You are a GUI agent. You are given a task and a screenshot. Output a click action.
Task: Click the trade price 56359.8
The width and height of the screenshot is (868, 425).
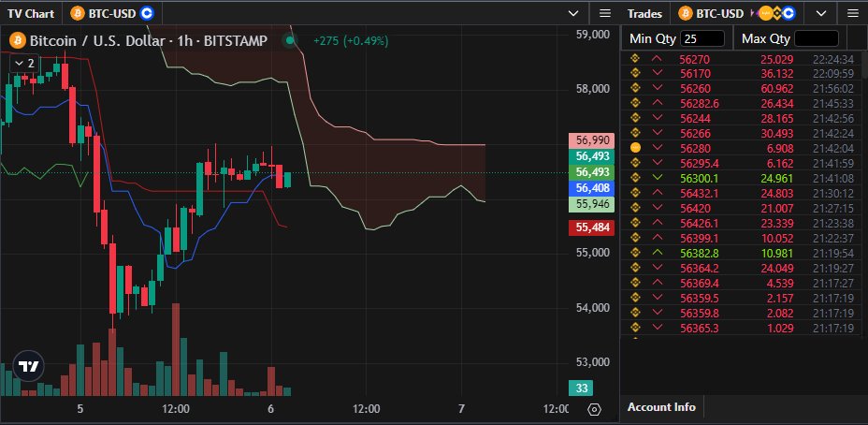(699, 313)
